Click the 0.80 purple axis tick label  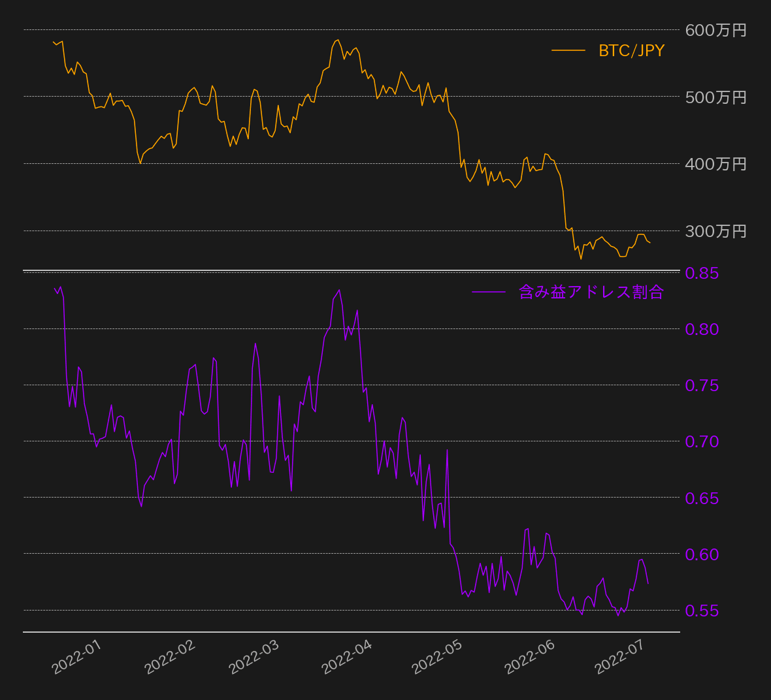pos(702,329)
